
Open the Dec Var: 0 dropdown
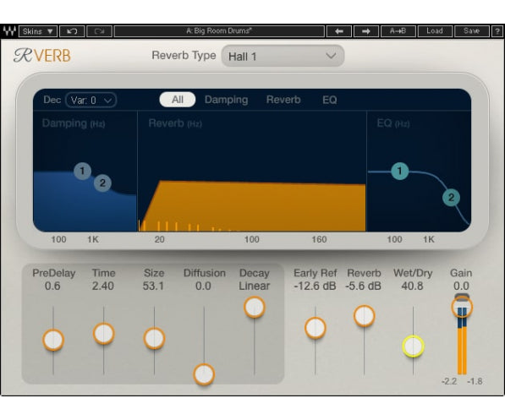click(x=91, y=100)
